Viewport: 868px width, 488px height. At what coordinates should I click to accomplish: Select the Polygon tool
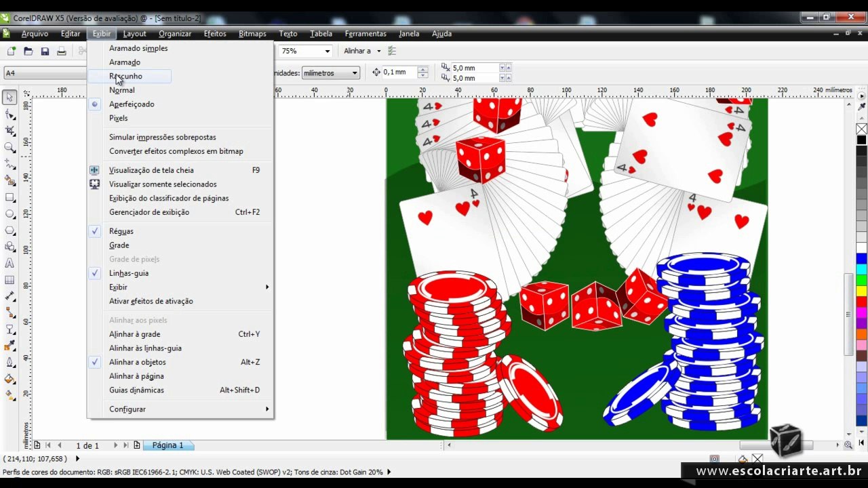tap(9, 230)
